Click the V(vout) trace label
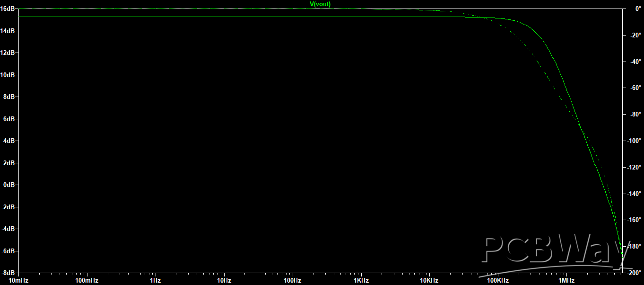The image size is (644, 285). point(320,4)
